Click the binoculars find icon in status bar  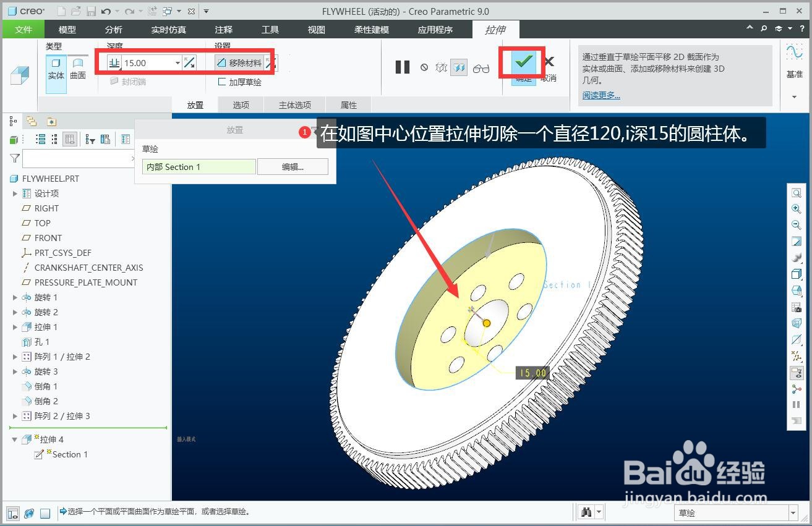[x=586, y=512]
